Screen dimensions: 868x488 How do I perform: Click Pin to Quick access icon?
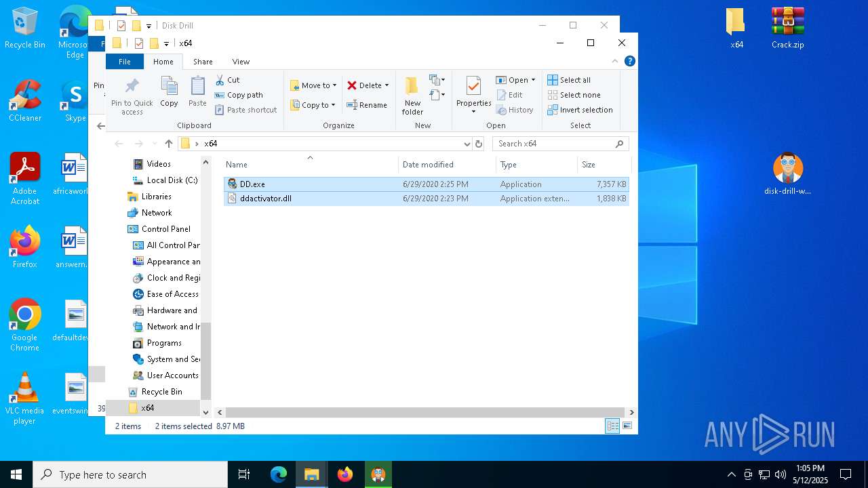132,95
